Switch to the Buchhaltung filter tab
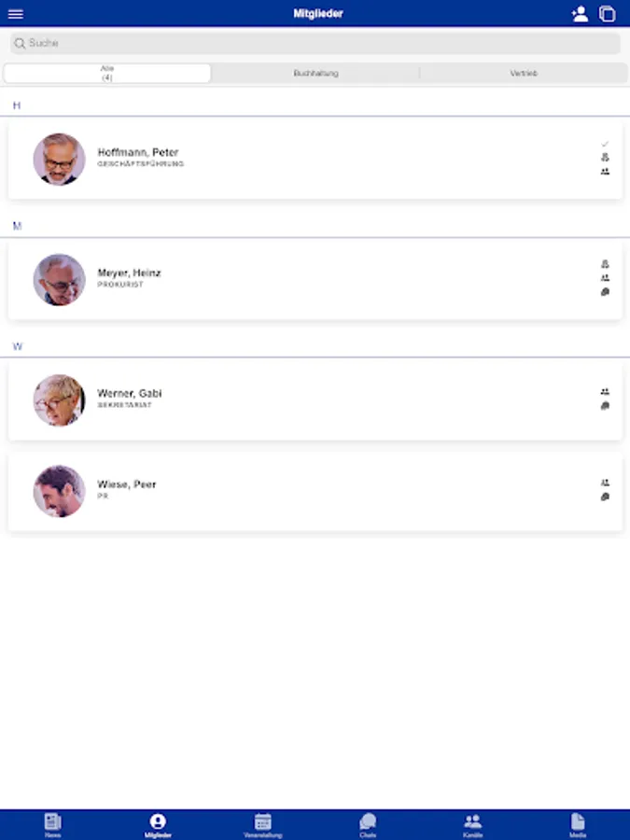This screenshot has height=840, width=630. click(315, 73)
